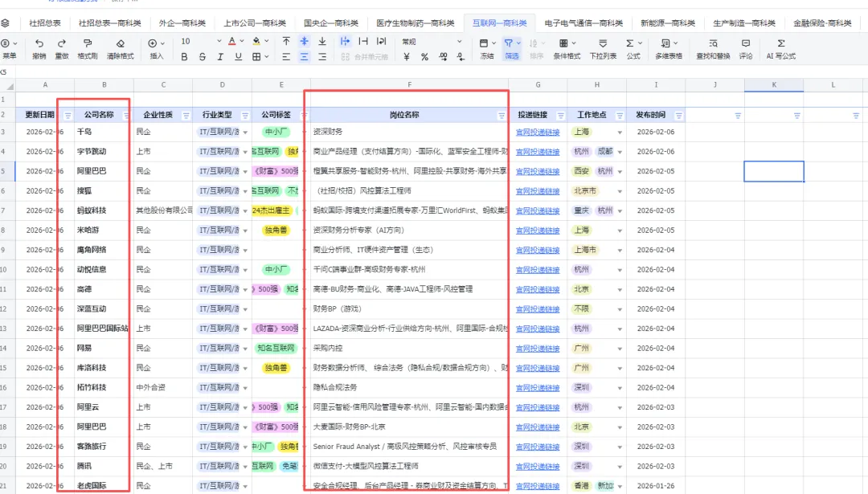Open fill color bucket swatch
This screenshot has width=868, height=494.
256,42
